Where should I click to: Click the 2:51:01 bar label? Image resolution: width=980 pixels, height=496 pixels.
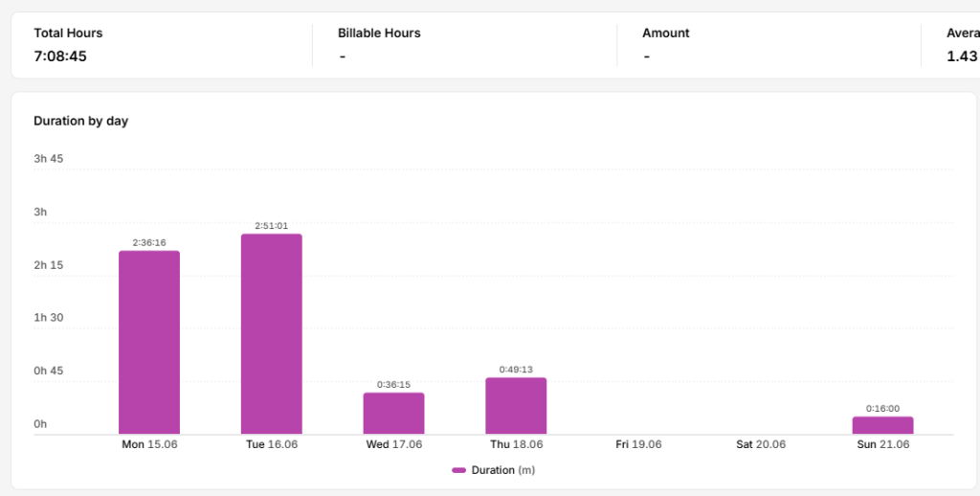(x=271, y=226)
